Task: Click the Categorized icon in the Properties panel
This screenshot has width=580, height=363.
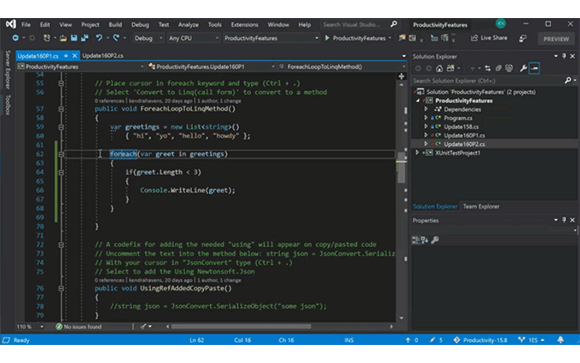Action: (416, 240)
